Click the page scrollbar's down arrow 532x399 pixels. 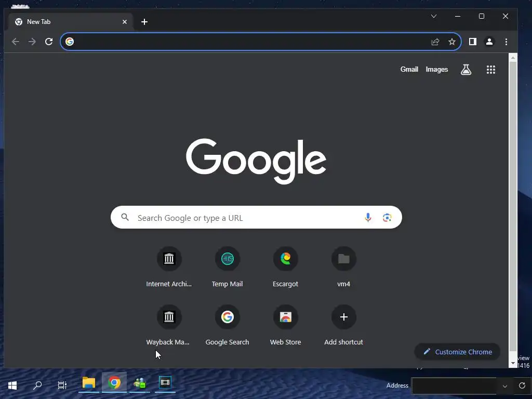tap(513, 363)
